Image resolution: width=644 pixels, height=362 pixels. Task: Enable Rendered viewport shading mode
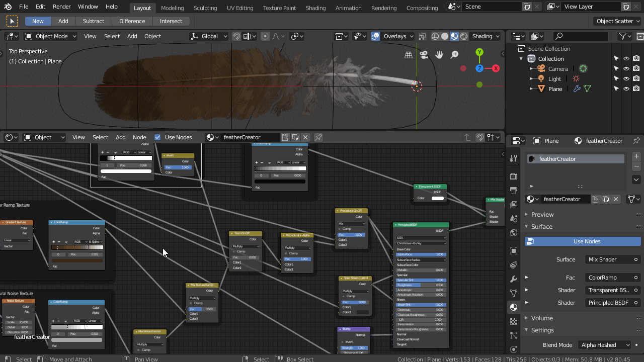tap(464, 36)
